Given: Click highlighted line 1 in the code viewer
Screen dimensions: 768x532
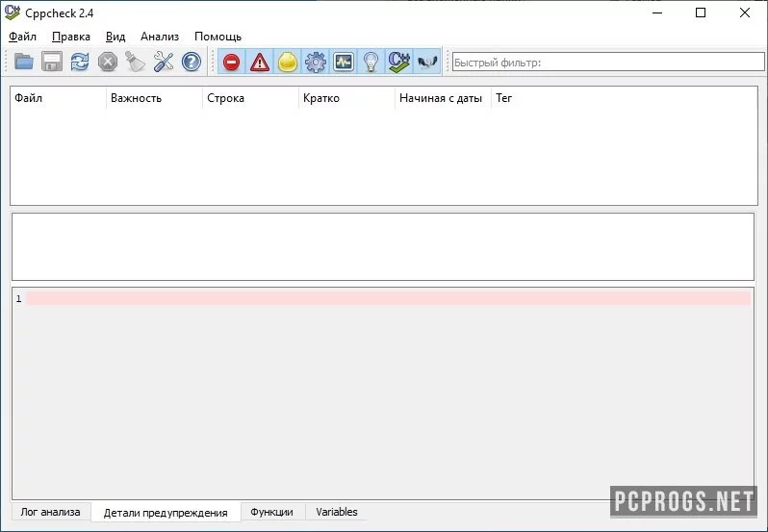Looking at the screenshot, I should [389, 298].
